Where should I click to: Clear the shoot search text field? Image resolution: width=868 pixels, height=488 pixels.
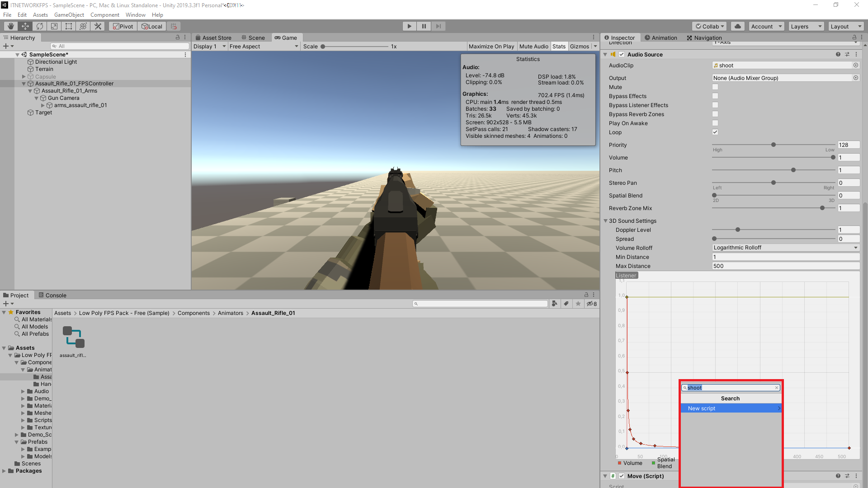tap(777, 387)
